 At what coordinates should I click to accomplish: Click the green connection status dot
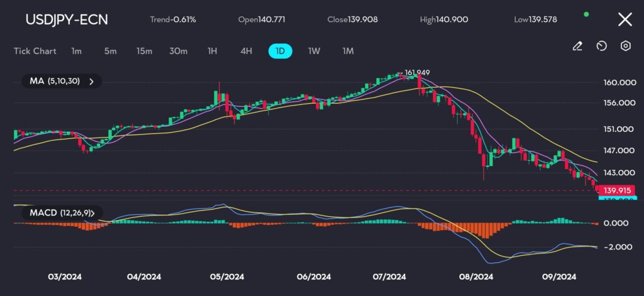pos(587,14)
